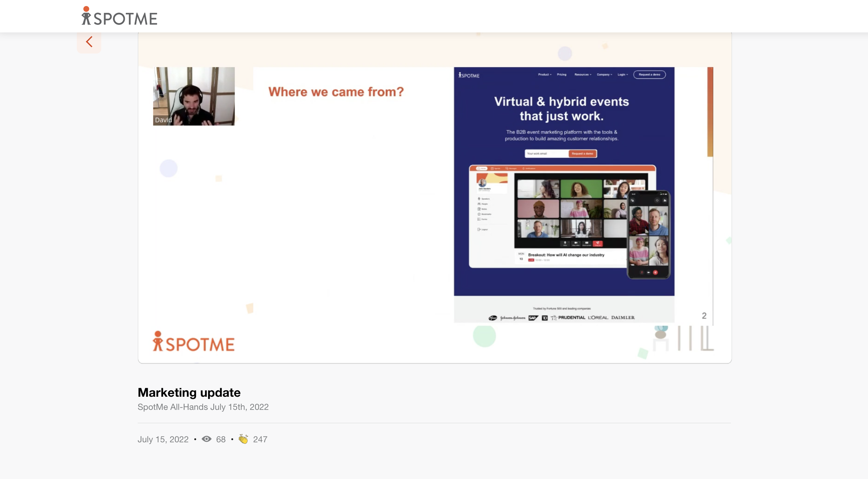The height and width of the screenshot is (479, 868).
Task: Click the 68 views count
Action: point(221,439)
